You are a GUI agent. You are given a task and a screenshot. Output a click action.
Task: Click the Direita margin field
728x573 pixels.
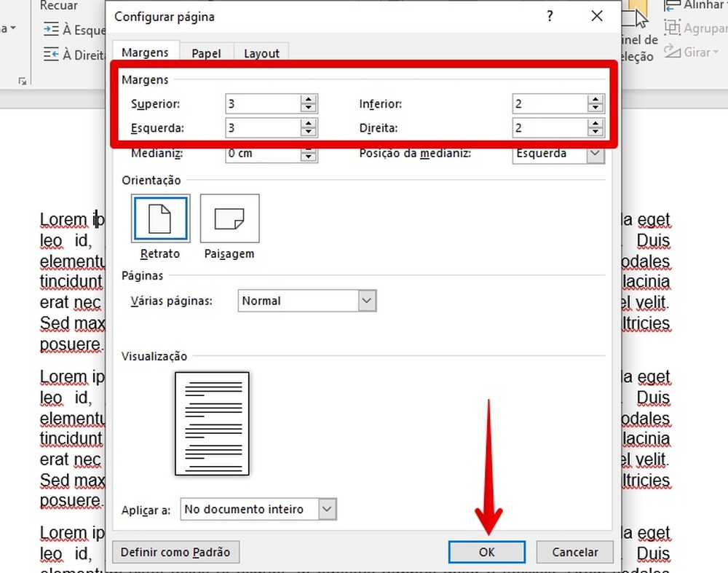550,127
